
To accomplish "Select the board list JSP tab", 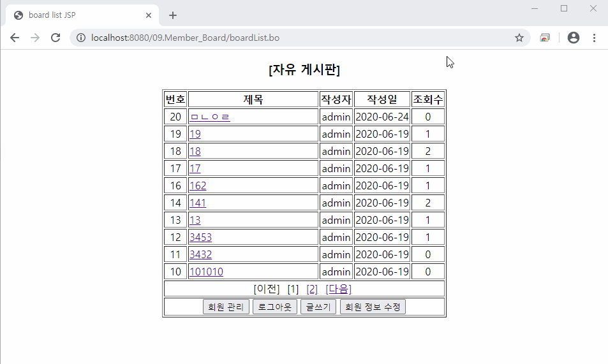I will click(82, 15).
